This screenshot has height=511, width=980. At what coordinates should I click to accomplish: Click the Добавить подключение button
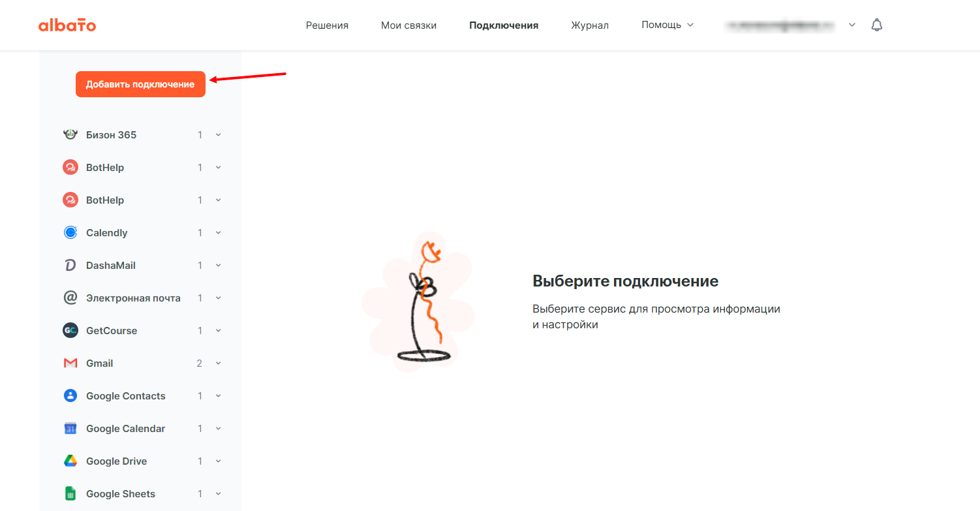140,84
